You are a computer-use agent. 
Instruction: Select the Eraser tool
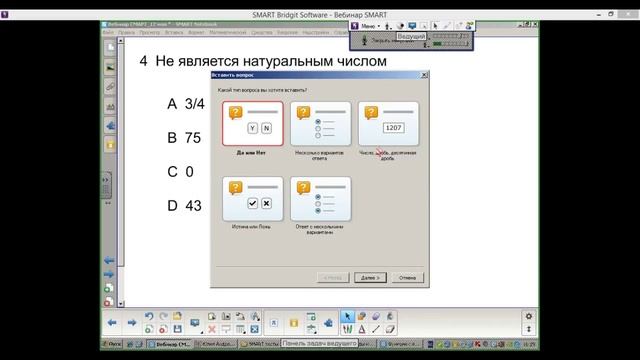coord(390,329)
